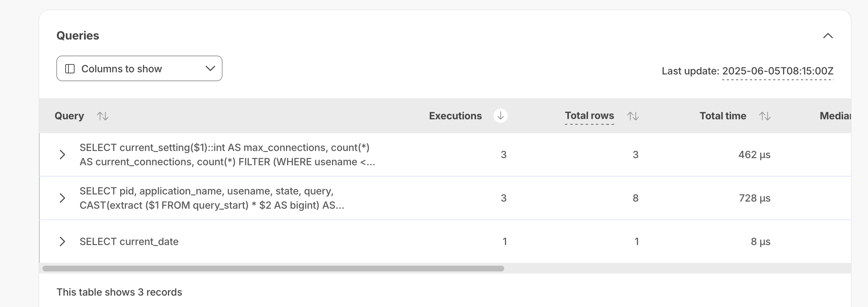Click the Query column header label
Viewport: 868px width, 307px height.
[x=69, y=116]
